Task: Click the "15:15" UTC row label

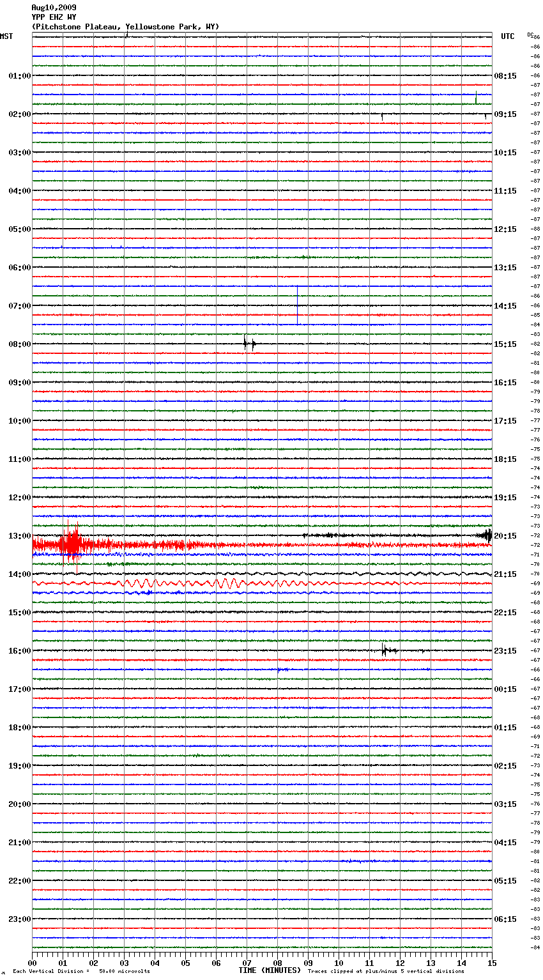Action: coord(505,344)
